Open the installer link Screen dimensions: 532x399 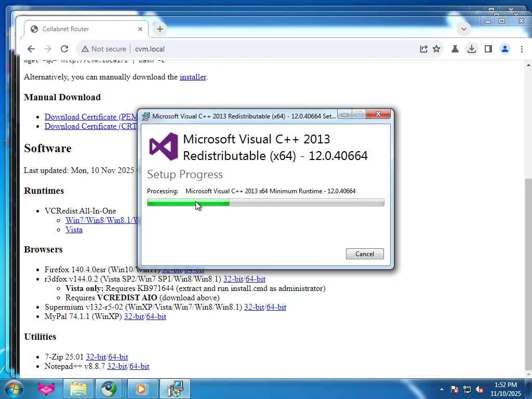tap(193, 77)
